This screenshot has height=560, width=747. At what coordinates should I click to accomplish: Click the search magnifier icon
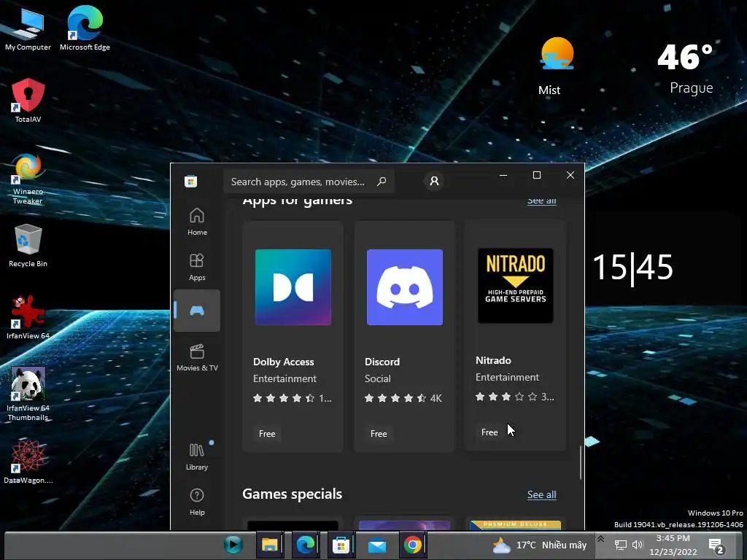pyautogui.click(x=382, y=181)
